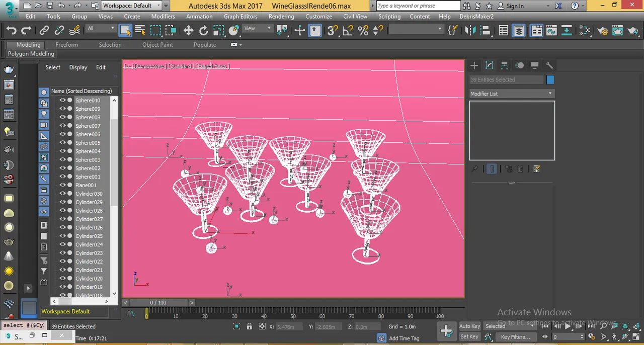
Task: Toggle visibility eye of Plane001
Action: click(x=63, y=185)
